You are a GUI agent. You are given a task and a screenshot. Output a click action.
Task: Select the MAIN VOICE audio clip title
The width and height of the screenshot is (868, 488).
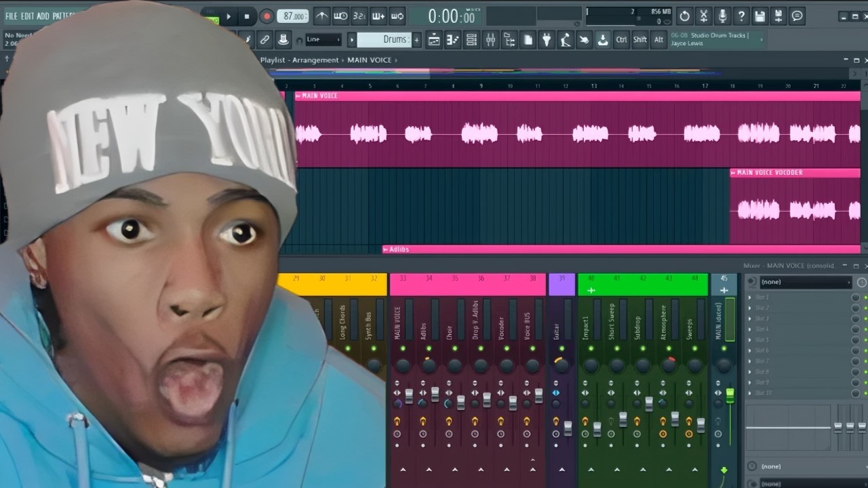tap(319, 96)
